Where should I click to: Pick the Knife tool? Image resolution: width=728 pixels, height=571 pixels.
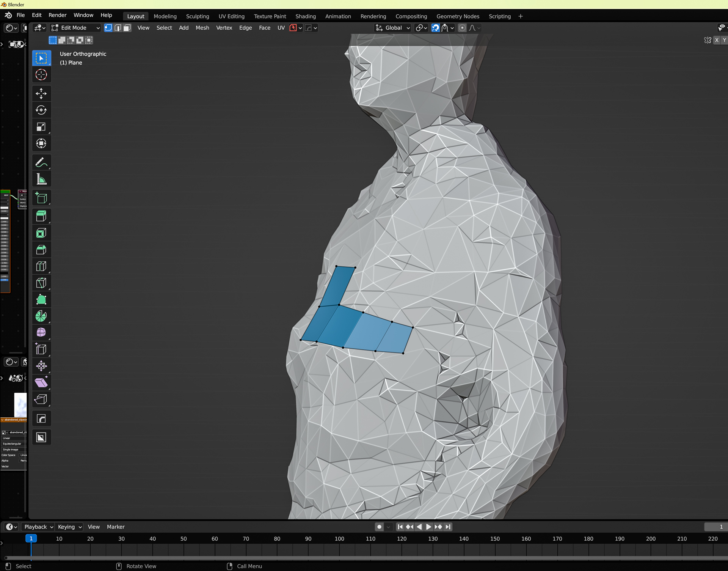[x=41, y=283]
